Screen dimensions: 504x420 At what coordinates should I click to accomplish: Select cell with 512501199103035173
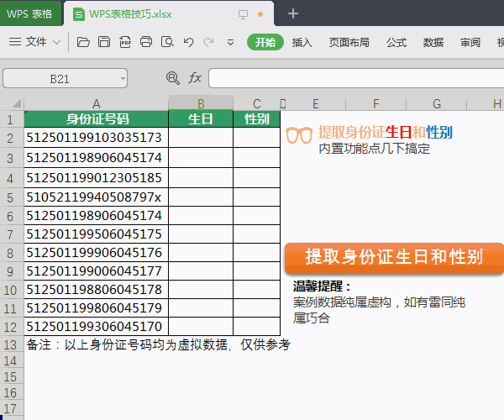[97, 138]
